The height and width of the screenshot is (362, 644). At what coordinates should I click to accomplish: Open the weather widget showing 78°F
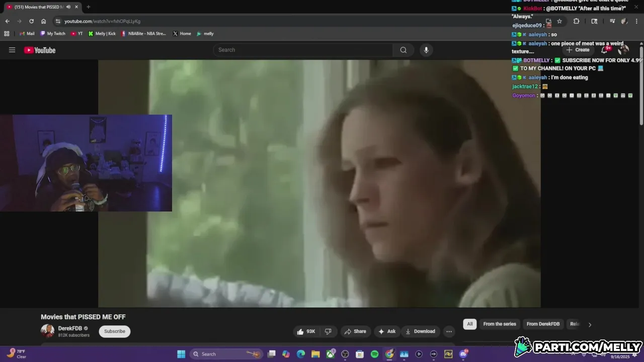(x=16, y=354)
